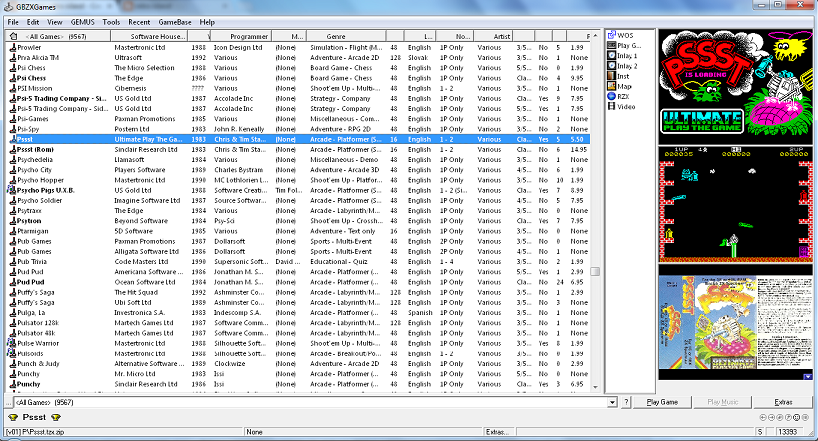Image resolution: width=818 pixels, height=441 pixels.
Task: Click Extras... in the status bar
Action: (x=497, y=432)
